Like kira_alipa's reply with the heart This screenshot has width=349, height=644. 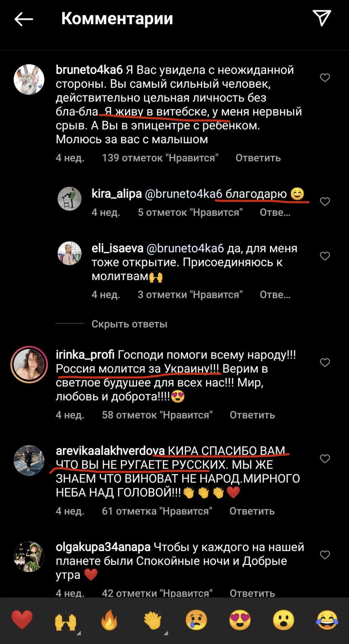pos(325,202)
